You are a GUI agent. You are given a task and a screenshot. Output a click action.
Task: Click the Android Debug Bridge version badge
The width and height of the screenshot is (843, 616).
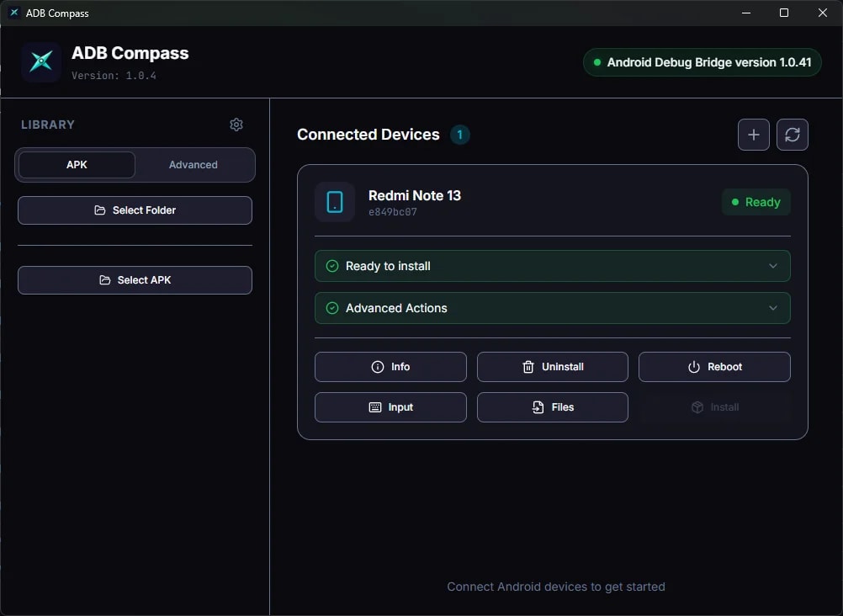(x=702, y=61)
